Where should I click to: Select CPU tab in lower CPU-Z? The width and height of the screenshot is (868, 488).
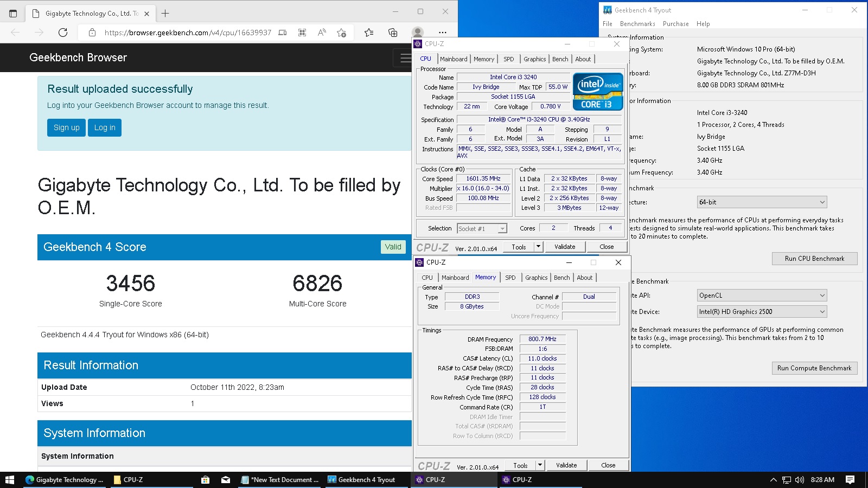[x=427, y=278]
